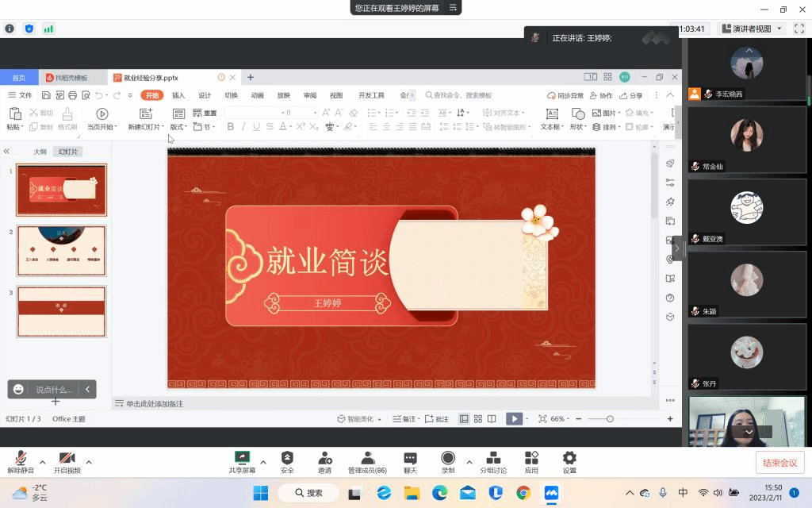Click the 共享屏幕 share screen icon
Screen dimensions: 812x508
pos(242,458)
